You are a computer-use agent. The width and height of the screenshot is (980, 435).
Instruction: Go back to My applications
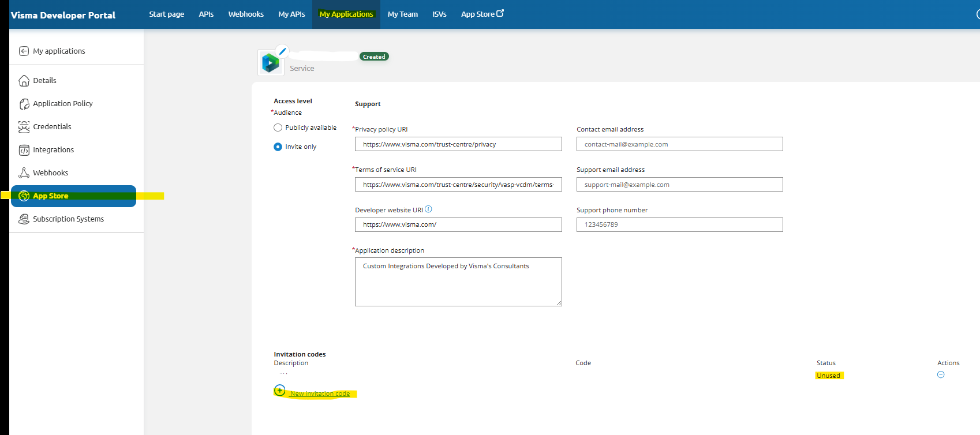tap(59, 51)
